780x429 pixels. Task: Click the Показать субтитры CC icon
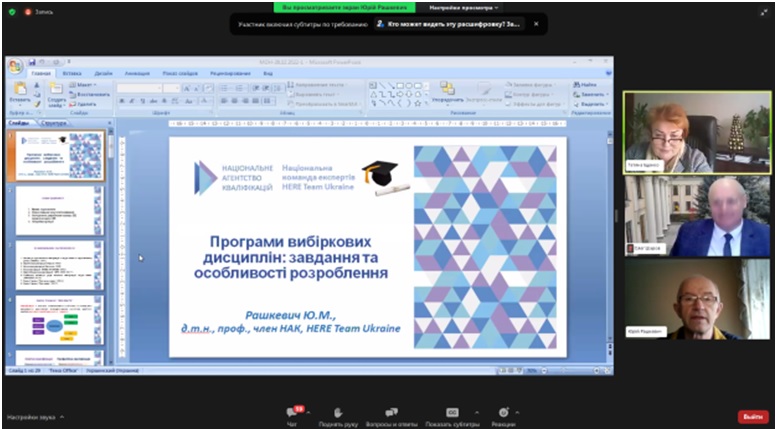[452, 413]
